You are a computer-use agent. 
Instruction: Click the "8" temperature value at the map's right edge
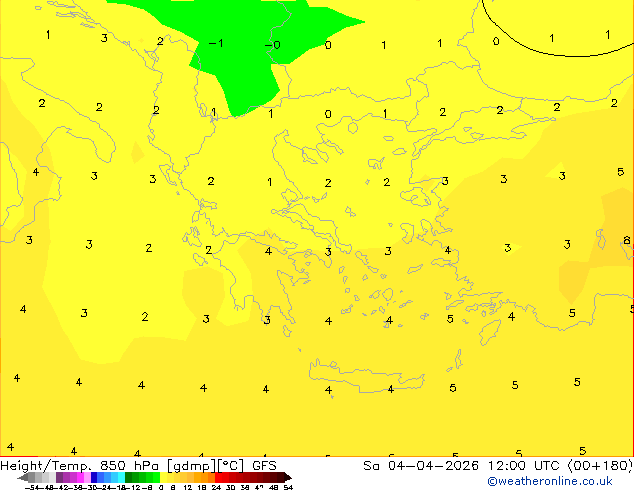pyautogui.click(x=627, y=240)
